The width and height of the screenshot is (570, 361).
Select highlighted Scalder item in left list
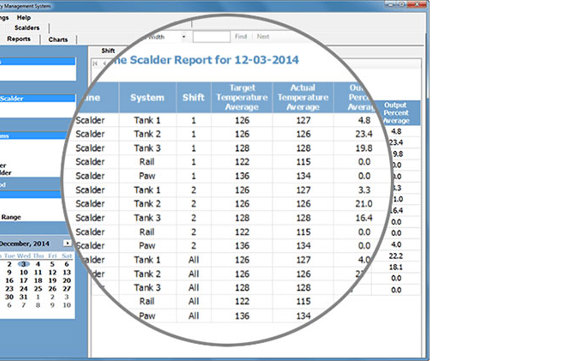click(37, 98)
